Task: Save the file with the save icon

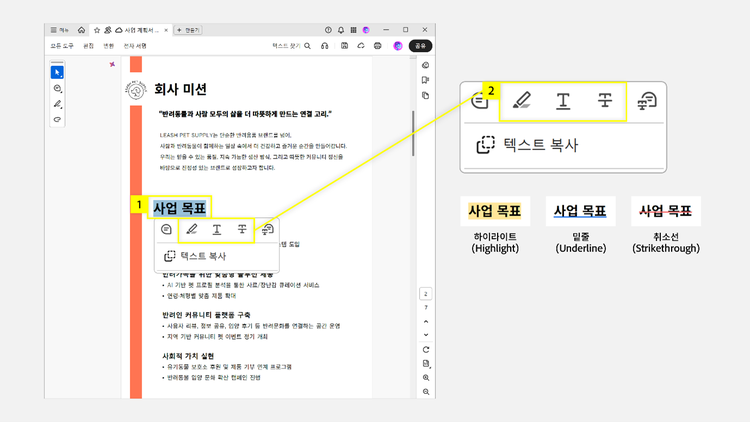Action: pyautogui.click(x=344, y=46)
